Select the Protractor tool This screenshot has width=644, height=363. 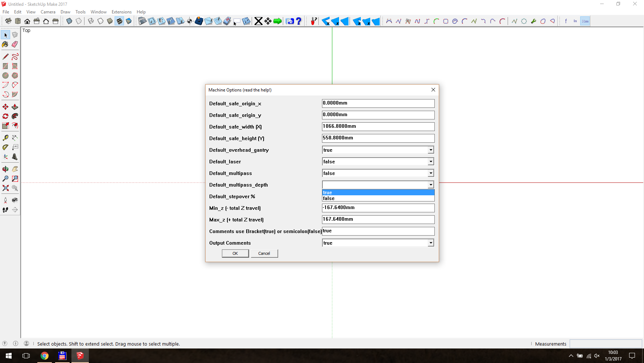[5, 147]
